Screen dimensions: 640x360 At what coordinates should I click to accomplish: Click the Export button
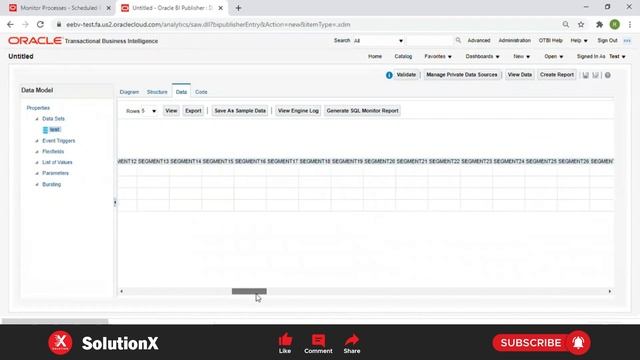tap(193, 111)
